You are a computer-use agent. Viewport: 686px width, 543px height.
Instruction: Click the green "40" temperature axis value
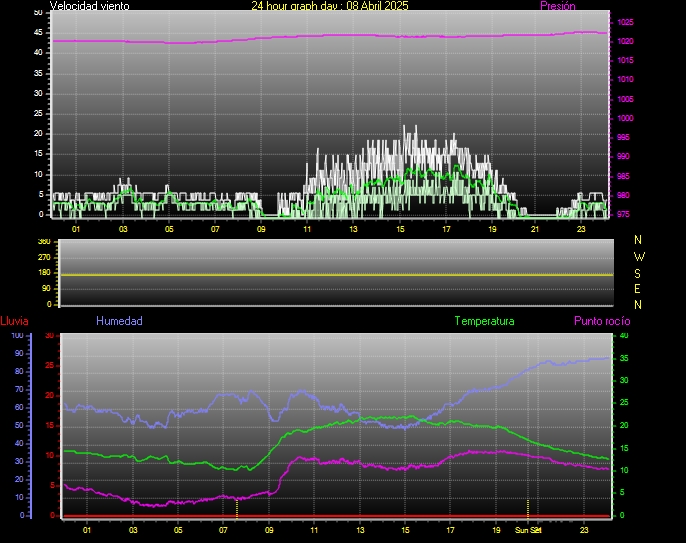point(624,336)
